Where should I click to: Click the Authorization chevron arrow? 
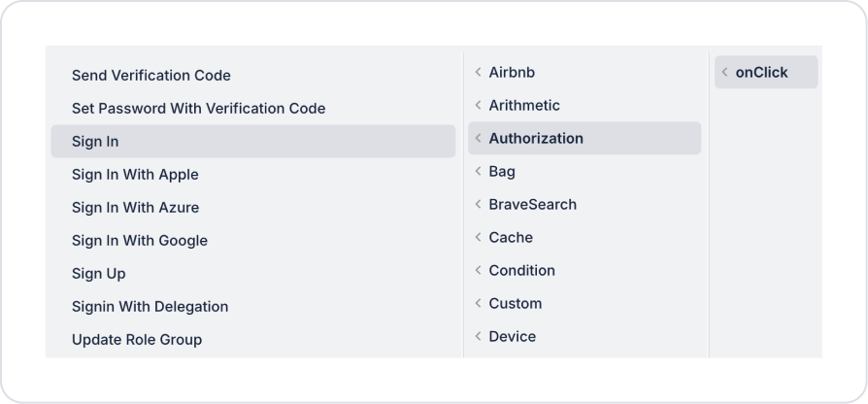478,139
